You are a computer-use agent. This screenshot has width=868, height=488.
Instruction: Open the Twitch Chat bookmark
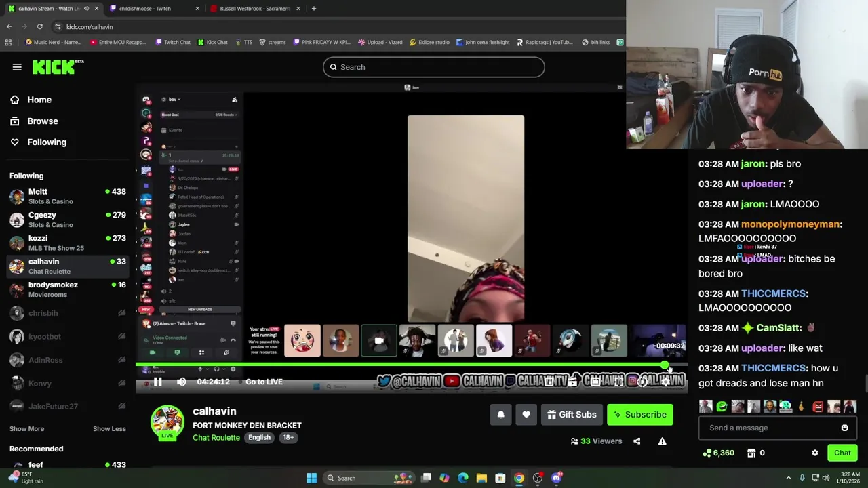point(173,42)
